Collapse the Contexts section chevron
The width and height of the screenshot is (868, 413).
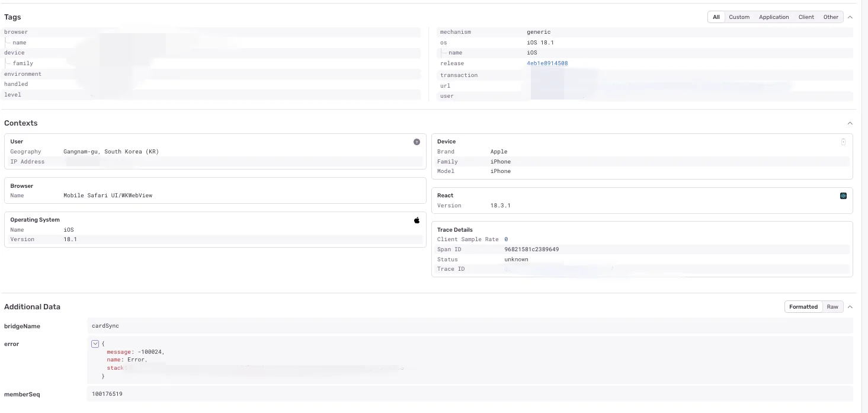pos(850,123)
